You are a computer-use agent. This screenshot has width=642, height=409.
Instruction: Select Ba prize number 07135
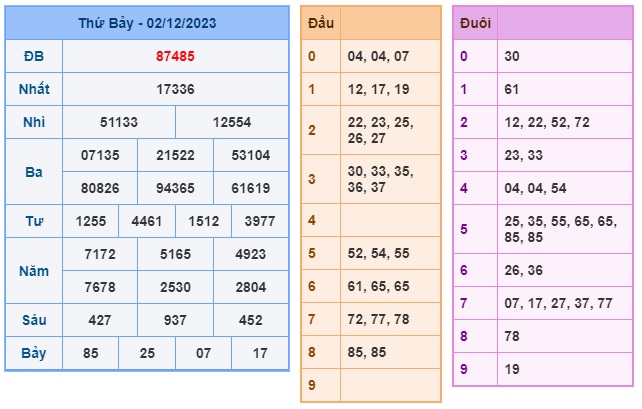[100, 155]
